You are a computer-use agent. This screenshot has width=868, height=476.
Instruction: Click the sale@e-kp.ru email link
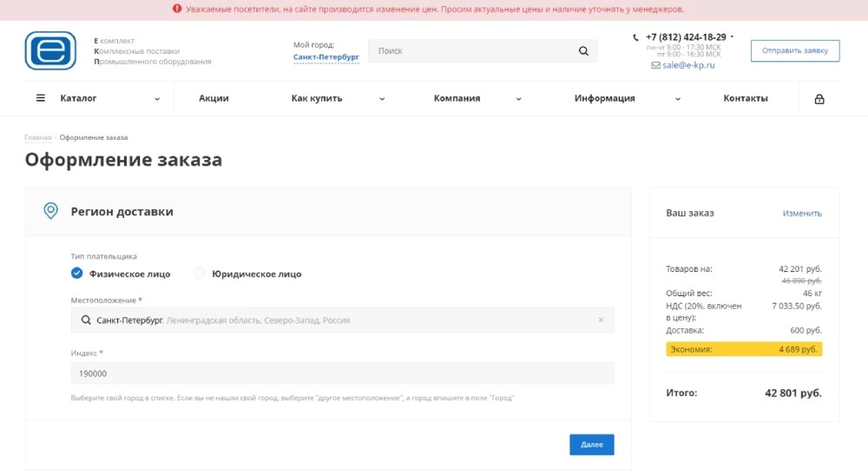click(688, 65)
